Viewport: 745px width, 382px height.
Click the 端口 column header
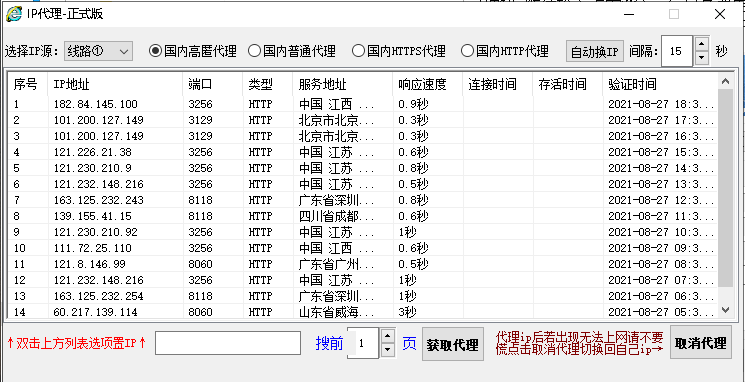tap(213, 85)
